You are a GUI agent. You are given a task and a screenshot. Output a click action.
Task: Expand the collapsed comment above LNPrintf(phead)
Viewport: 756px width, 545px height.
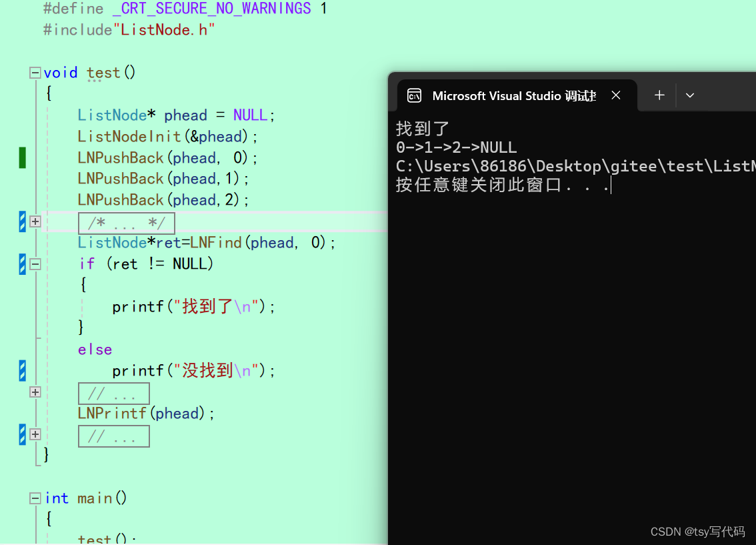point(35,392)
